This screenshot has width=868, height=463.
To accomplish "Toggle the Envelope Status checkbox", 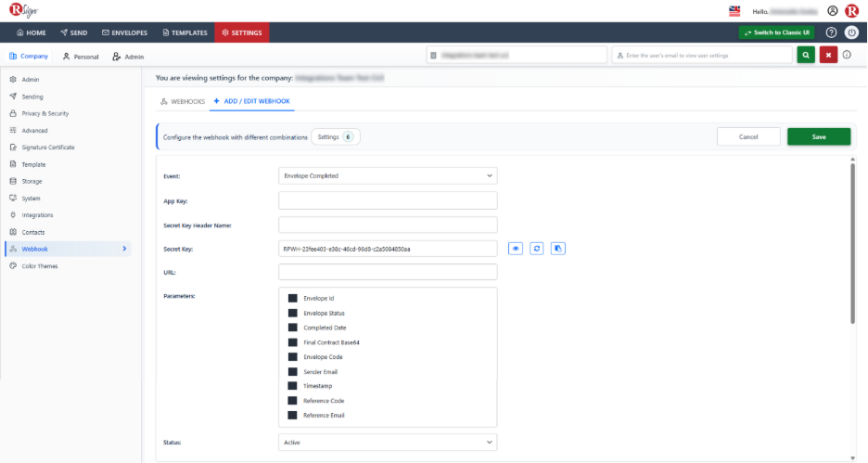I will coord(293,313).
